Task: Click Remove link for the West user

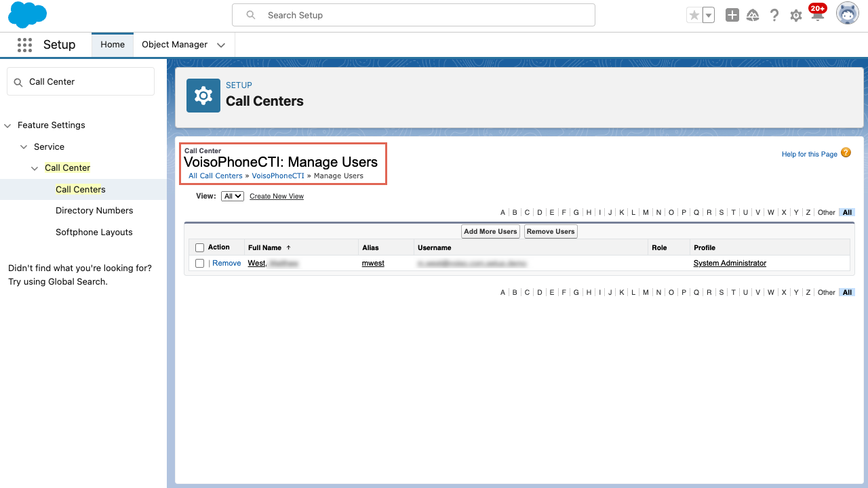Action: [x=226, y=263]
